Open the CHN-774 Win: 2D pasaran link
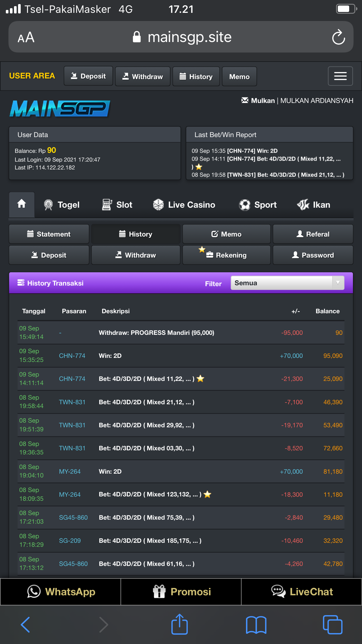The height and width of the screenshot is (644, 362). coord(72,356)
